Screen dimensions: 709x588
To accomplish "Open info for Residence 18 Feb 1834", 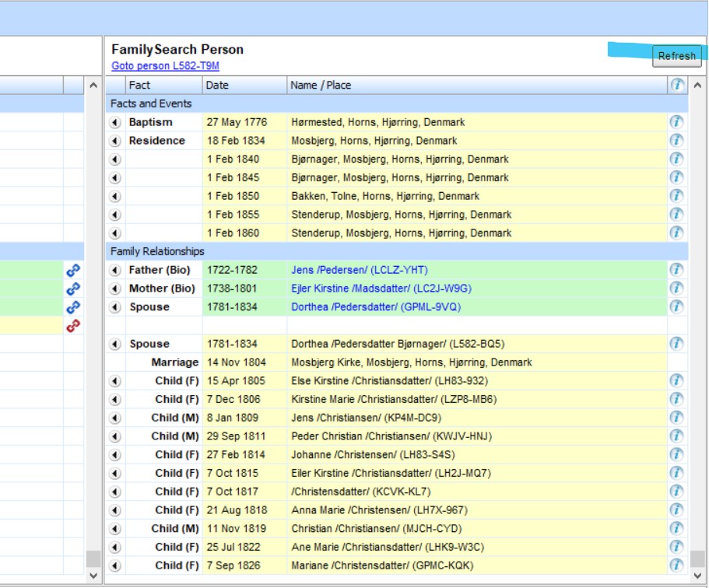I will coord(676,141).
